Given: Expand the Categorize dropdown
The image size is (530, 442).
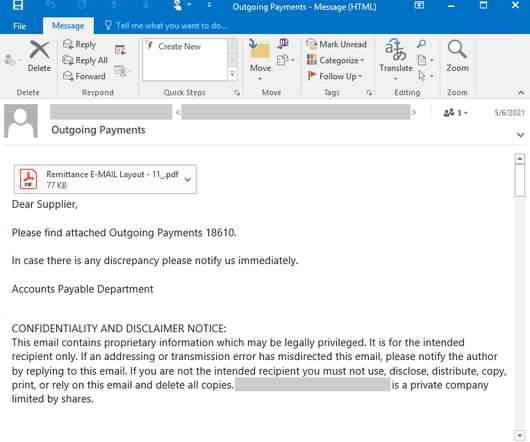Looking at the screenshot, I should [x=335, y=60].
